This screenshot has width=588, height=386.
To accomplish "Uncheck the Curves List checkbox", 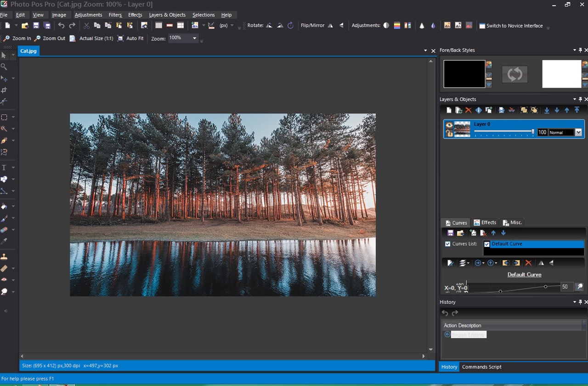I will pos(447,244).
